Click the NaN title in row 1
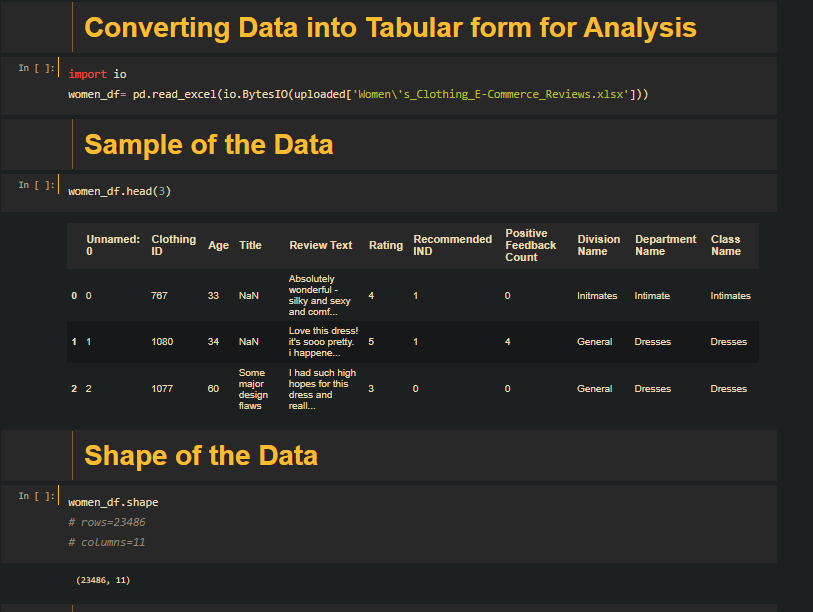Screen dimensions: 813x612 coord(249,342)
